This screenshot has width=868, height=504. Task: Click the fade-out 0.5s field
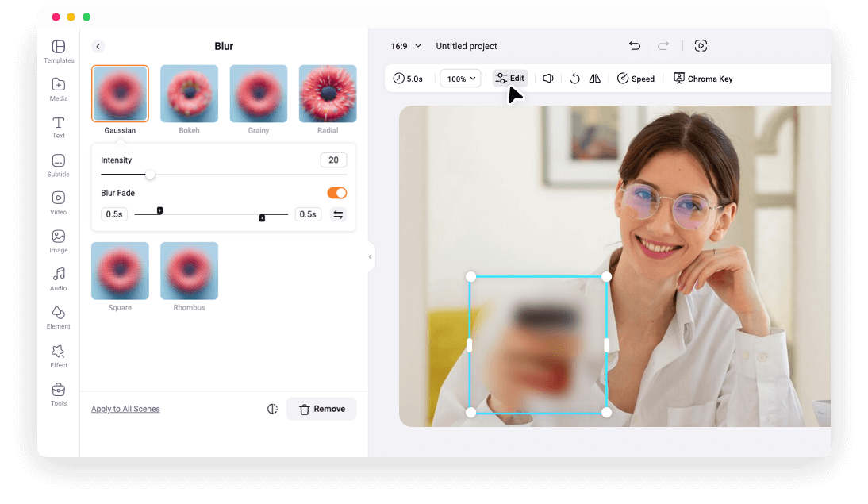pos(308,214)
